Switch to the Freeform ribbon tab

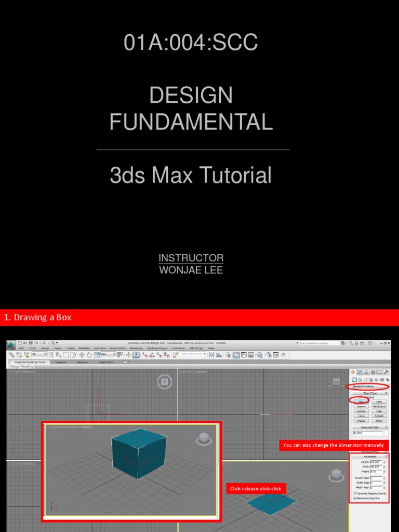[61, 362]
